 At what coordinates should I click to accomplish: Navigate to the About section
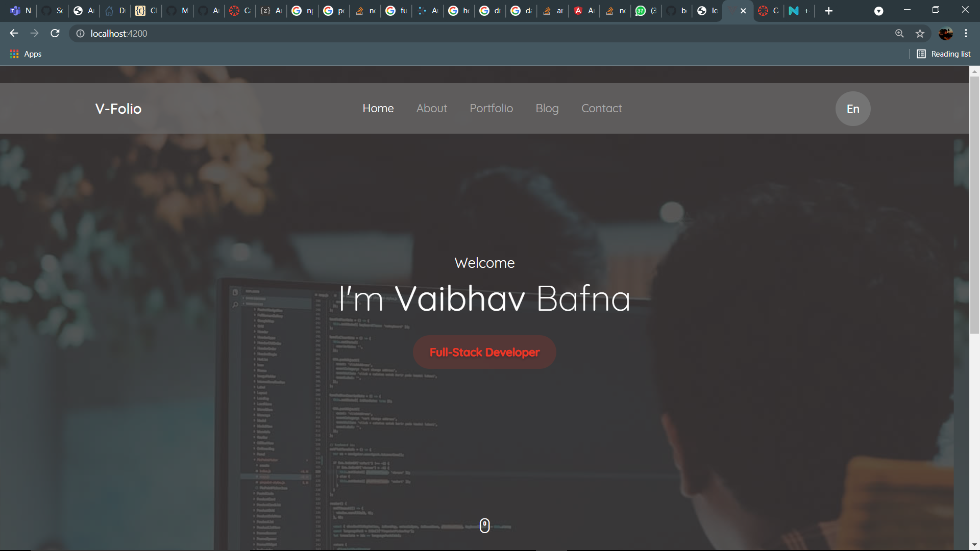431,108
